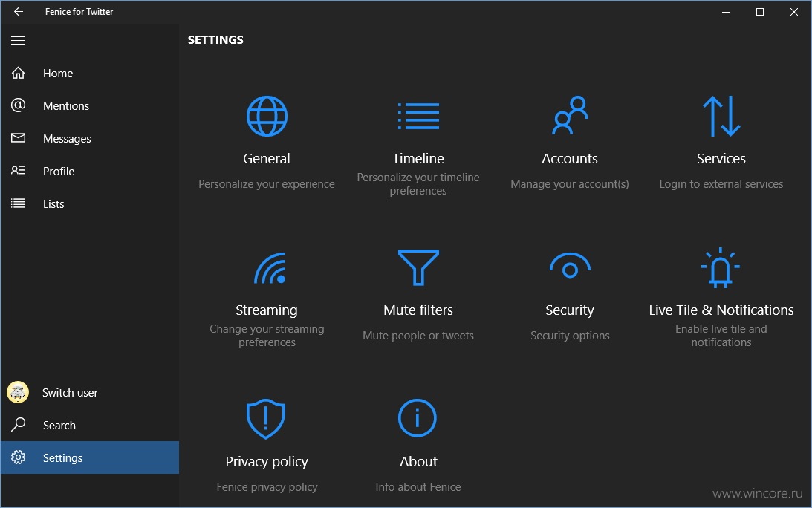The height and width of the screenshot is (508, 812).
Task: Select the "General" tile title
Action: tap(267, 158)
